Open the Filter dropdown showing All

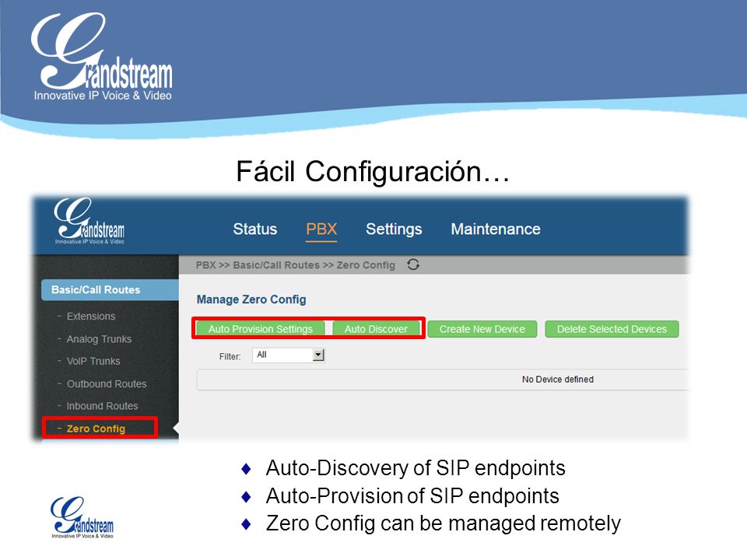[289, 355]
